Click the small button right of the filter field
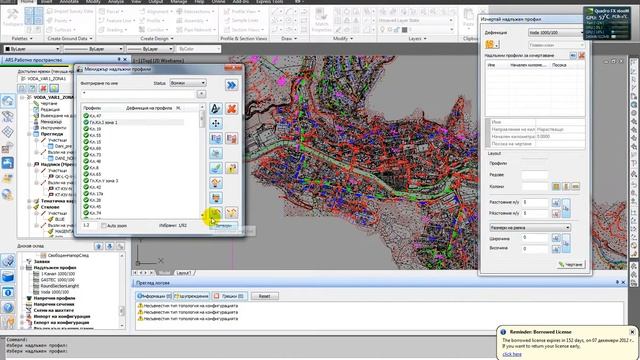Image resolution: width=640 pixels, height=360 pixels. [x=201, y=94]
